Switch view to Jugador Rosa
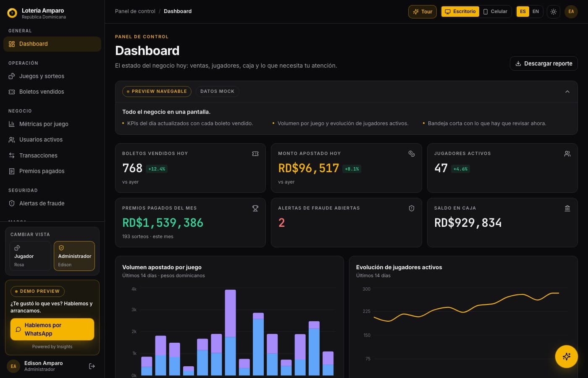The image size is (588, 378). pyautogui.click(x=30, y=256)
